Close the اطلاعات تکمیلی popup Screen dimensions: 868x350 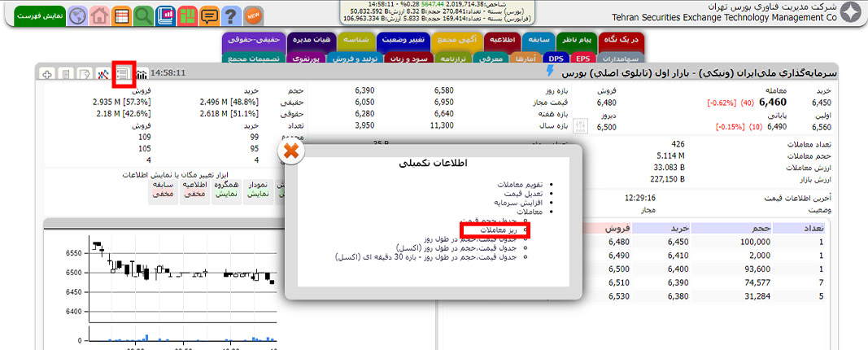(291, 151)
